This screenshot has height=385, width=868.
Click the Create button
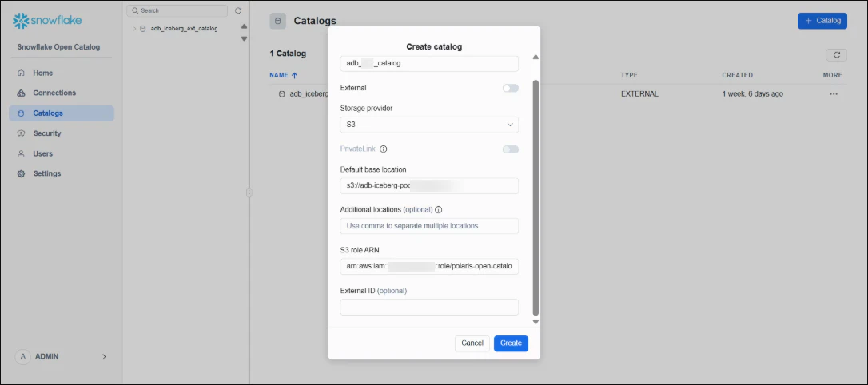coord(511,343)
